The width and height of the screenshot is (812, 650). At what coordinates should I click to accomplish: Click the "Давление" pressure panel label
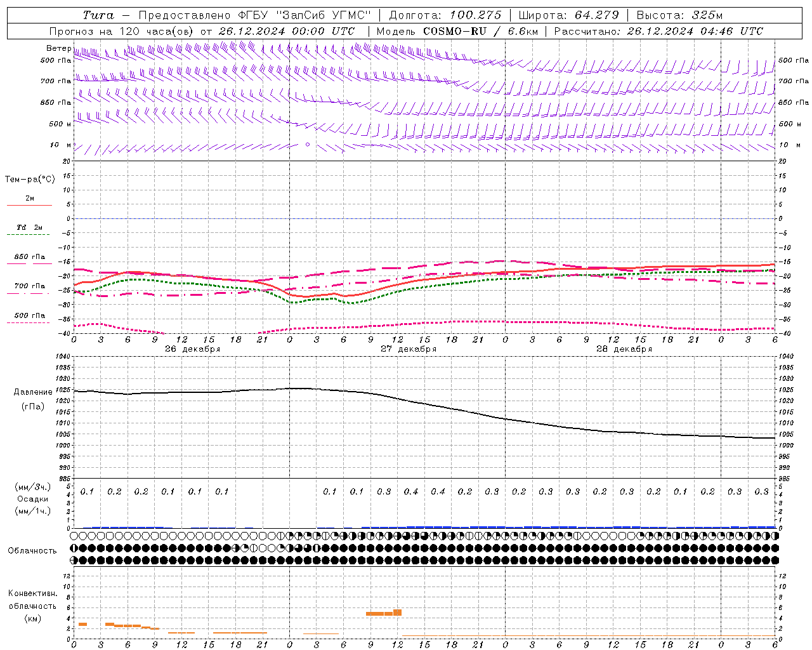coord(33,392)
